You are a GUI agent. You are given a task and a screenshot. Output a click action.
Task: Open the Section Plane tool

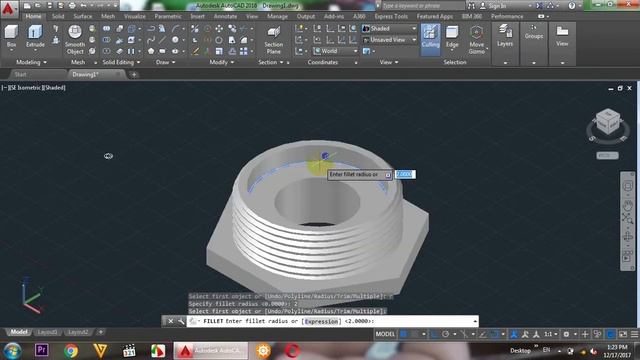pos(273,40)
